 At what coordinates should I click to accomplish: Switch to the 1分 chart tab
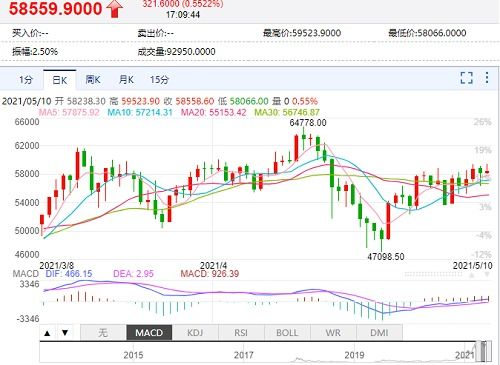click(26, 80)
